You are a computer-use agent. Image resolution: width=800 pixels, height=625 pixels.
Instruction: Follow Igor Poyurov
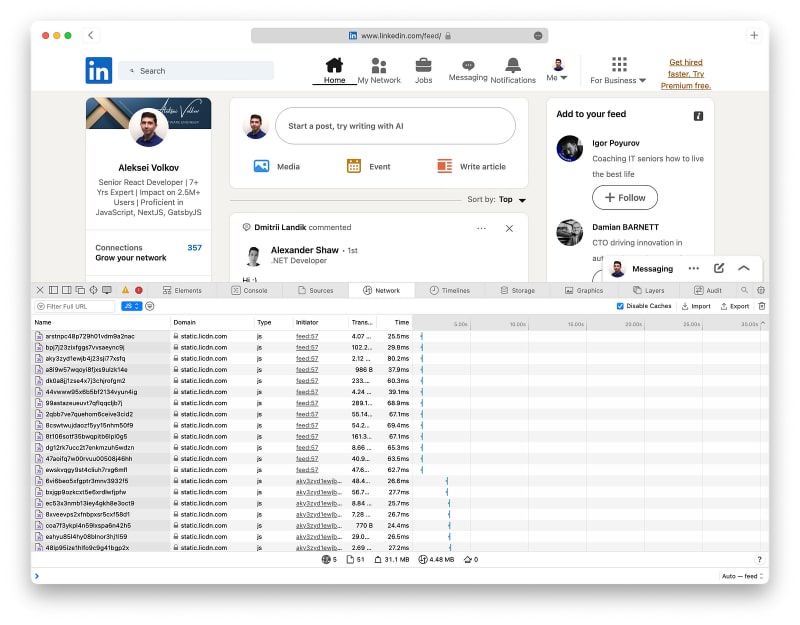coord(625,197)
